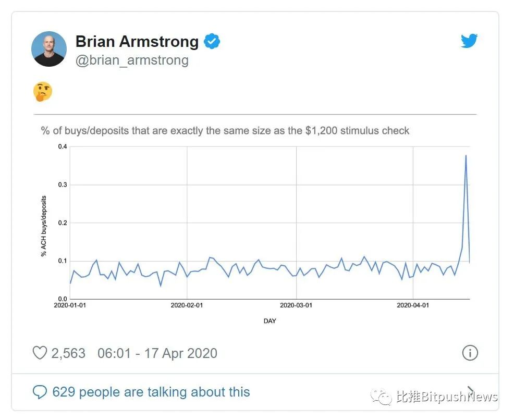This screenshot has width=514, height=420.
Task: Click the heart like icon
Action: tap(40, 353)
